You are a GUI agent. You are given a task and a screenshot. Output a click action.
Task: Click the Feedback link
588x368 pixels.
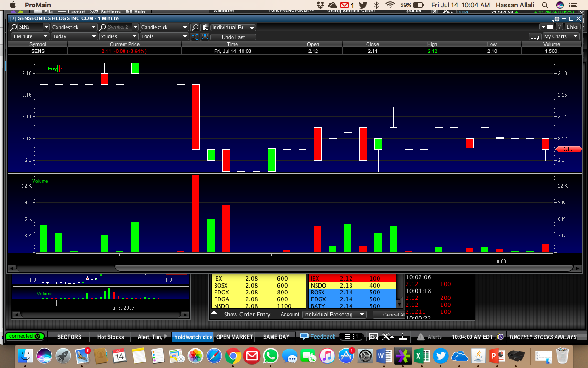click(323, 337)
